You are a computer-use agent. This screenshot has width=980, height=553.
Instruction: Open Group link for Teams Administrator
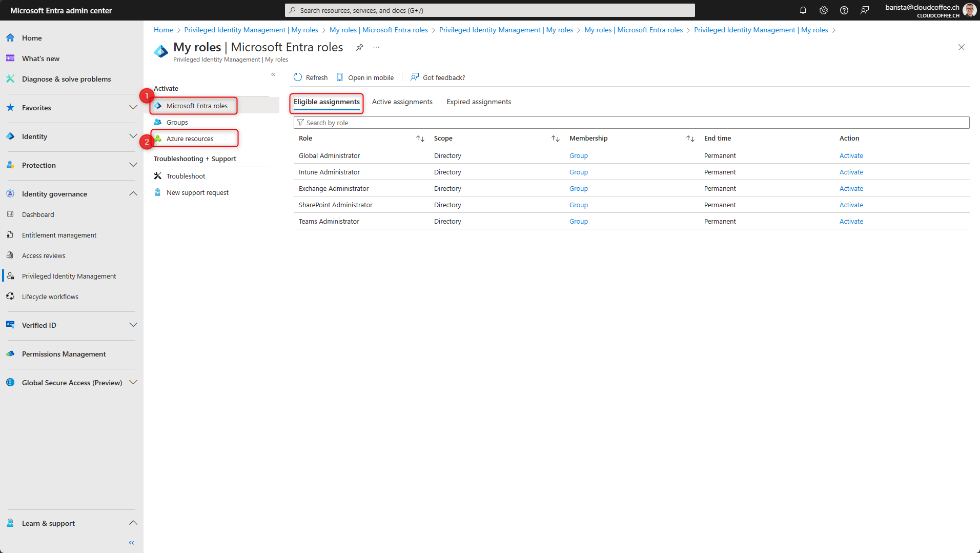[x=578, y=221]
